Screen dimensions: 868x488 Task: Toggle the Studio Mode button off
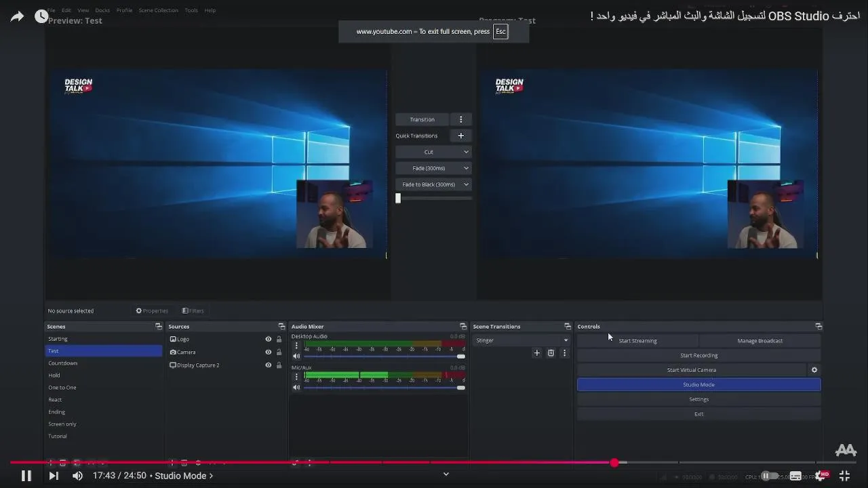click(x=698, y=385)
